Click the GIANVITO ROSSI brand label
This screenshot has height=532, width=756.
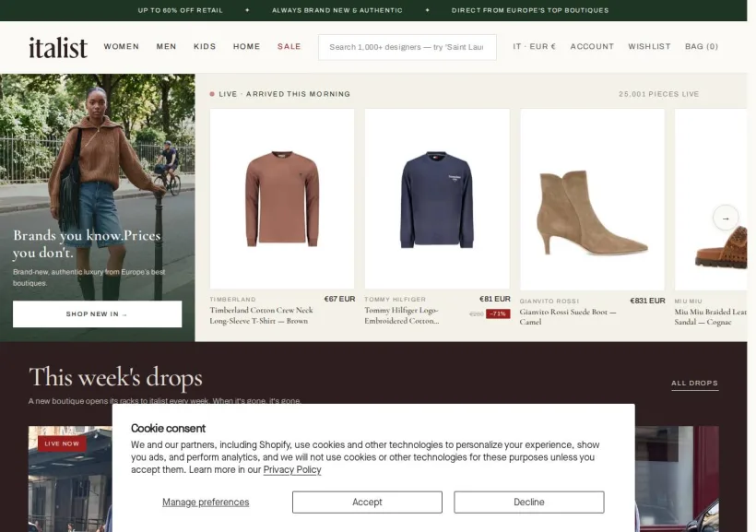click(x=549, y=301)
